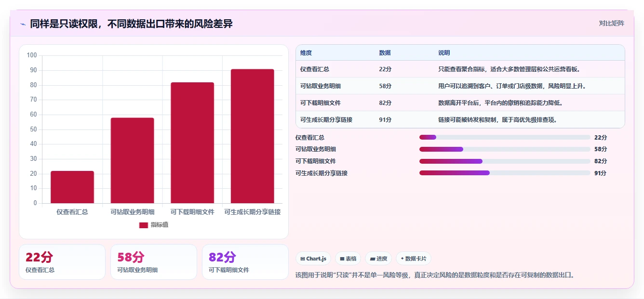Screen dimensions: 644x299
Task: Click description starting 链接可能被转发和复制
Action: [x=498, y=120]
